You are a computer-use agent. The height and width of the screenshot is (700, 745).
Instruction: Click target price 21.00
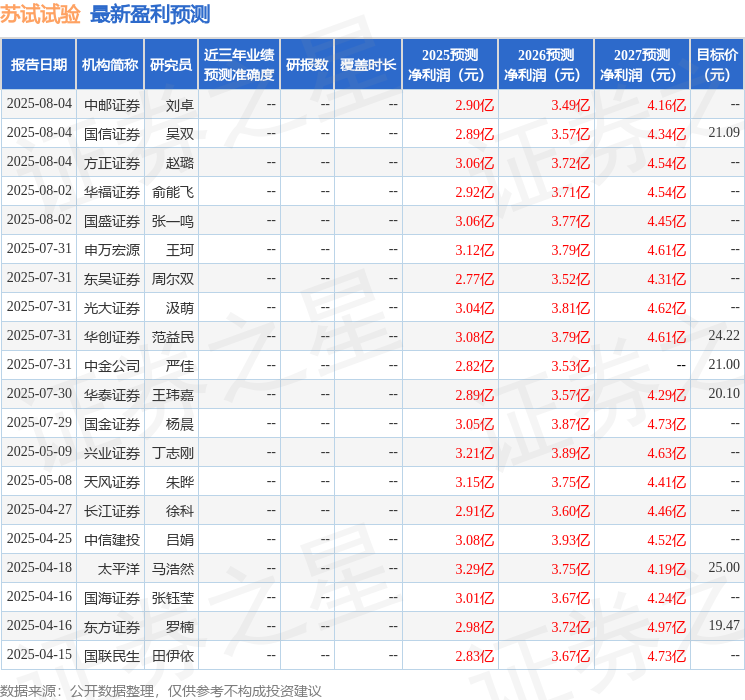724,364
